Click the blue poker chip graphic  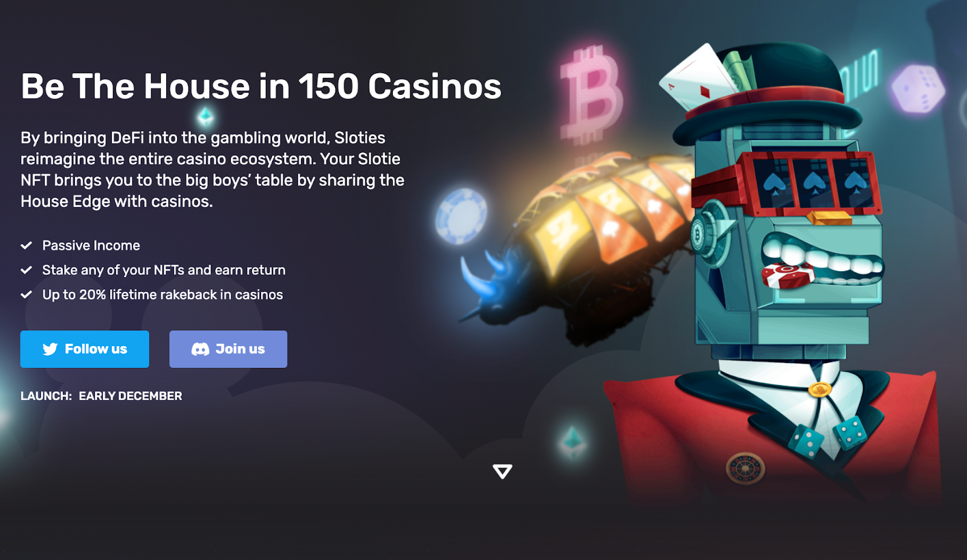coord(461,216)
